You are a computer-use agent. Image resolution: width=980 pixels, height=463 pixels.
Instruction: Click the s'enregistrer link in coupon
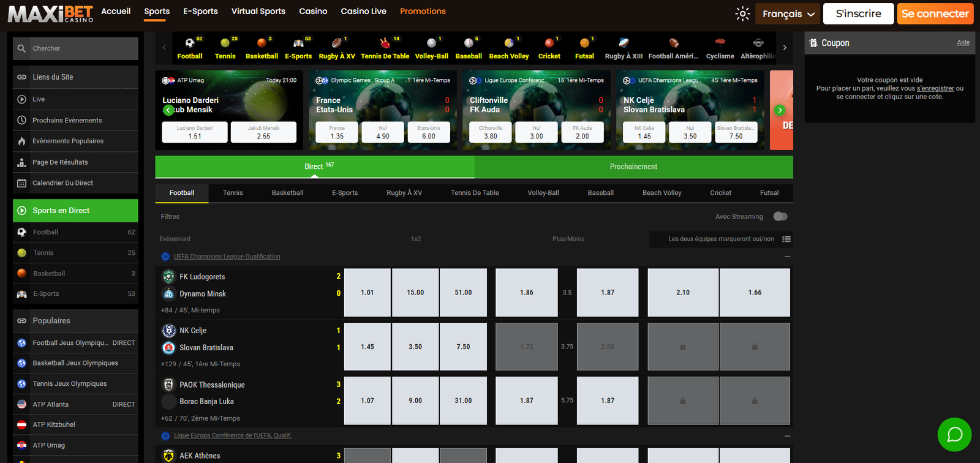(x=935, y=89)
